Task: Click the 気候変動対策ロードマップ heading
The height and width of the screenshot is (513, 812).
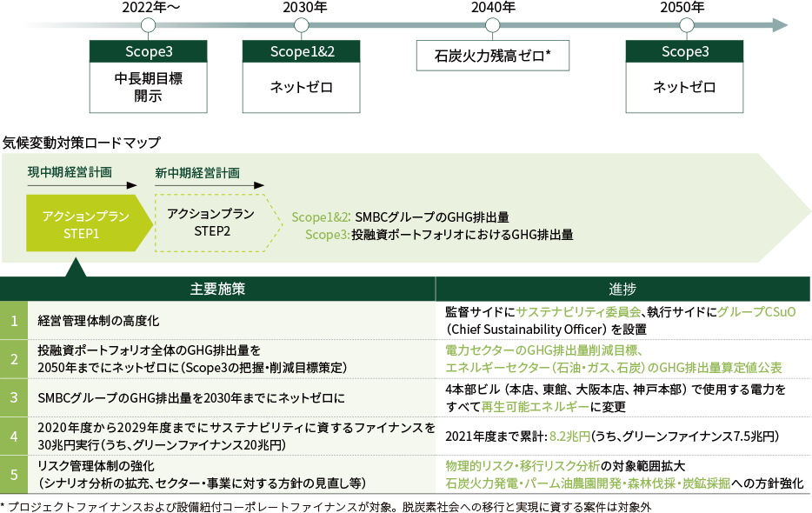Action: [x=82, y=143]
